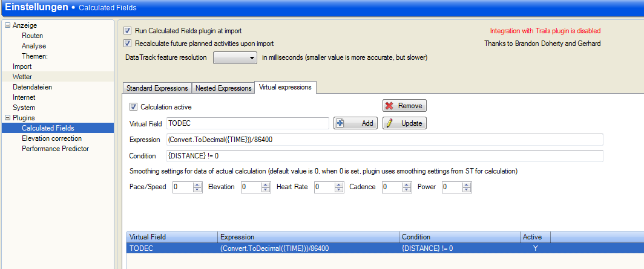Click the Condition input field

pos(384,156)
